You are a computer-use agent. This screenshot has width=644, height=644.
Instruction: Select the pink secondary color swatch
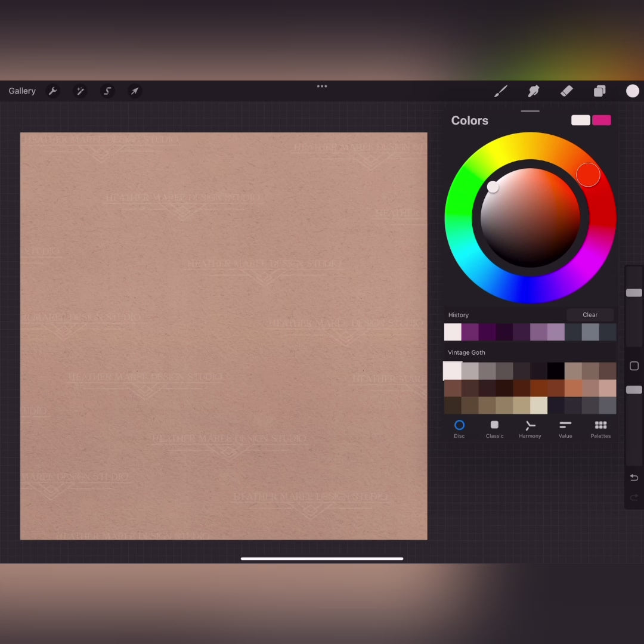(x=601, y=120)
